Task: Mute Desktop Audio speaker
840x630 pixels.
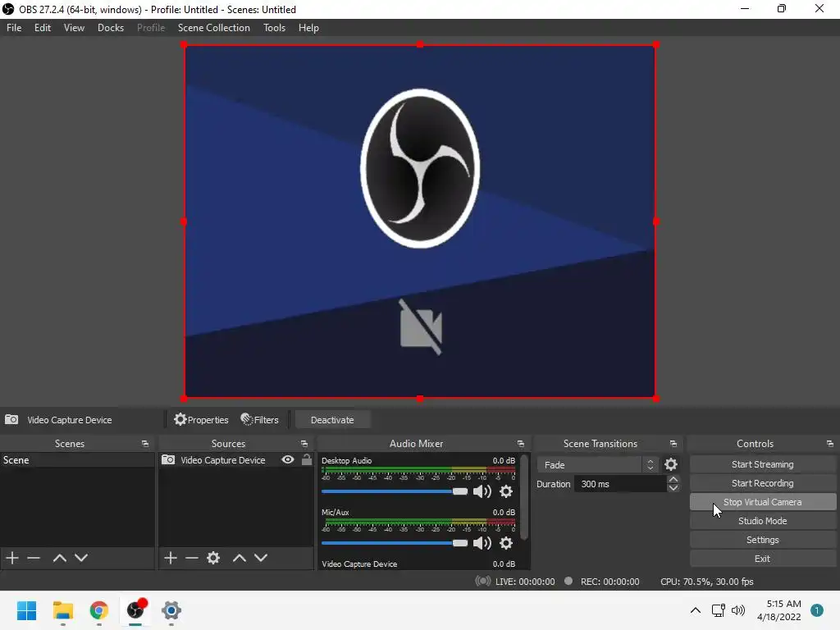Action: pos(482,491)
